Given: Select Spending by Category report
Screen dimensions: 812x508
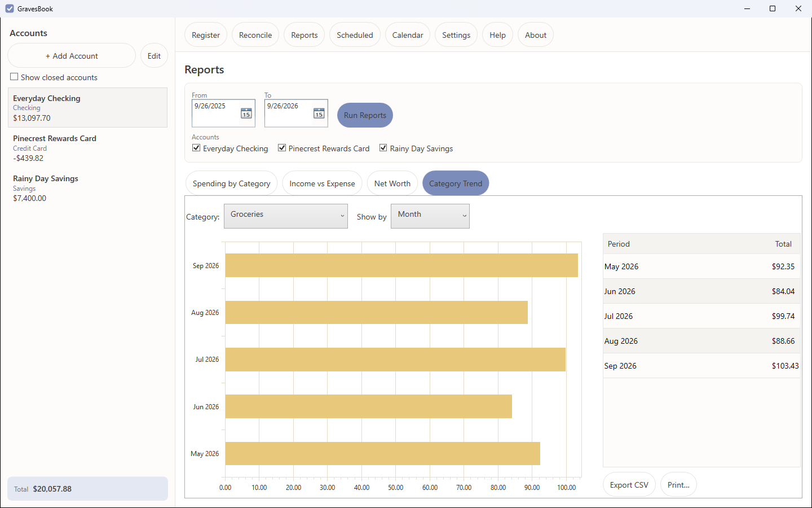Looking at the screenshot, I should [232, 183].
